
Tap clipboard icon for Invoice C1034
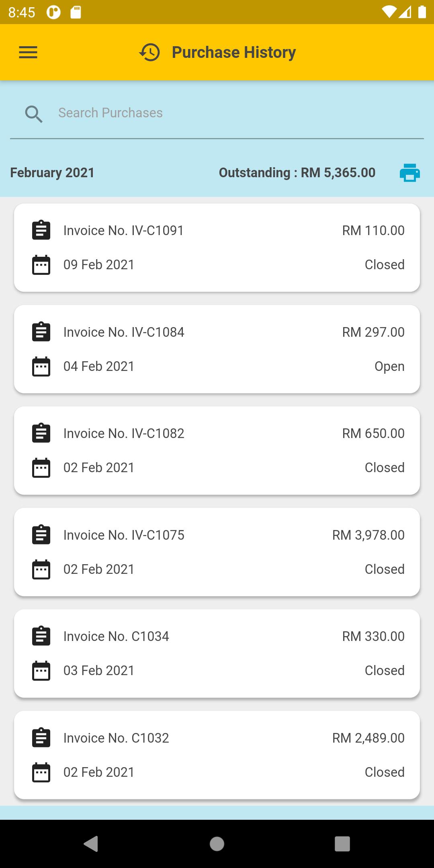pyautogui.click(x=41, y=636)
